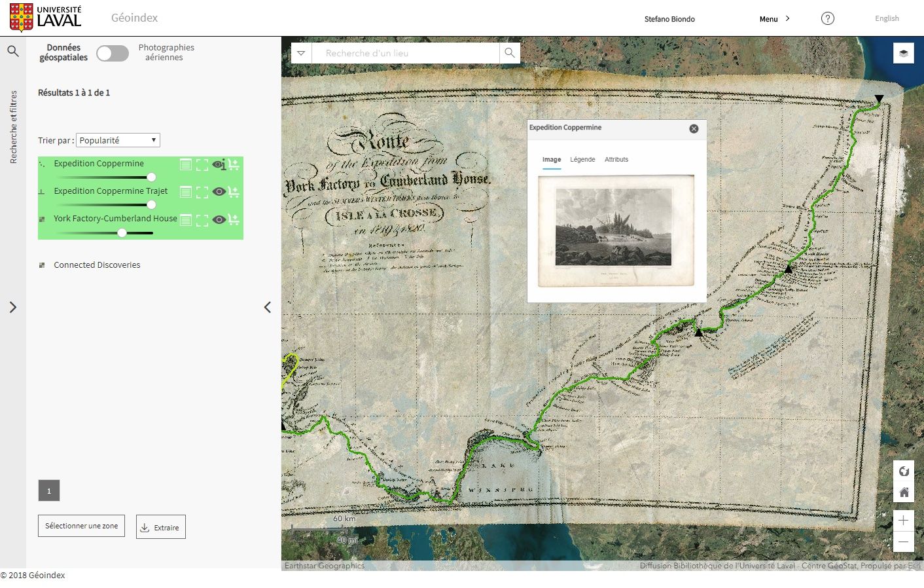Zoom in the map with plus

pos(904,521)
